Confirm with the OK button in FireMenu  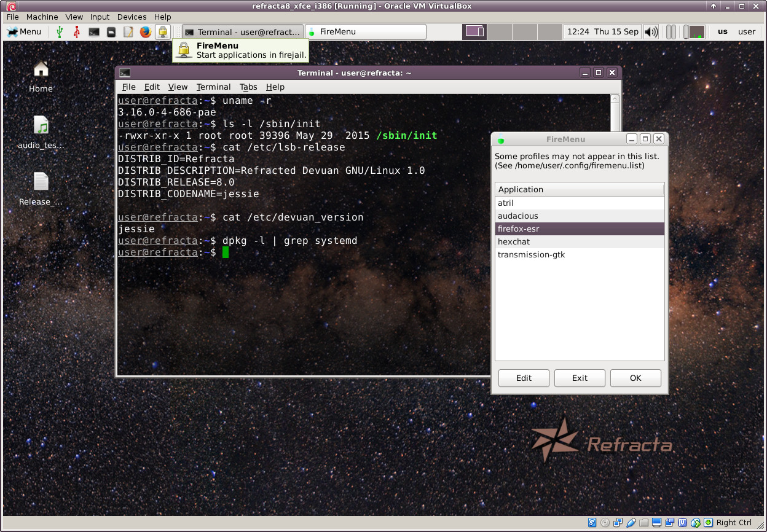tap(635, 378)
